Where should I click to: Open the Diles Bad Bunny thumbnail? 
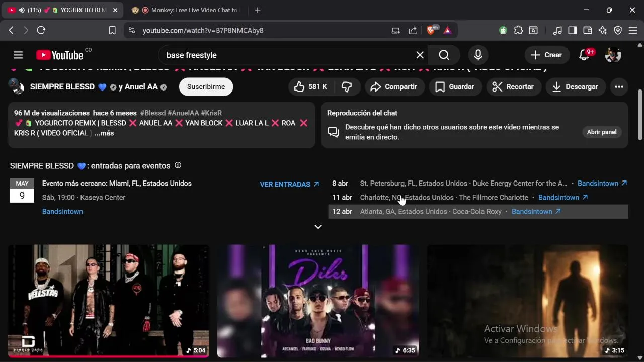tap(318, 301)
